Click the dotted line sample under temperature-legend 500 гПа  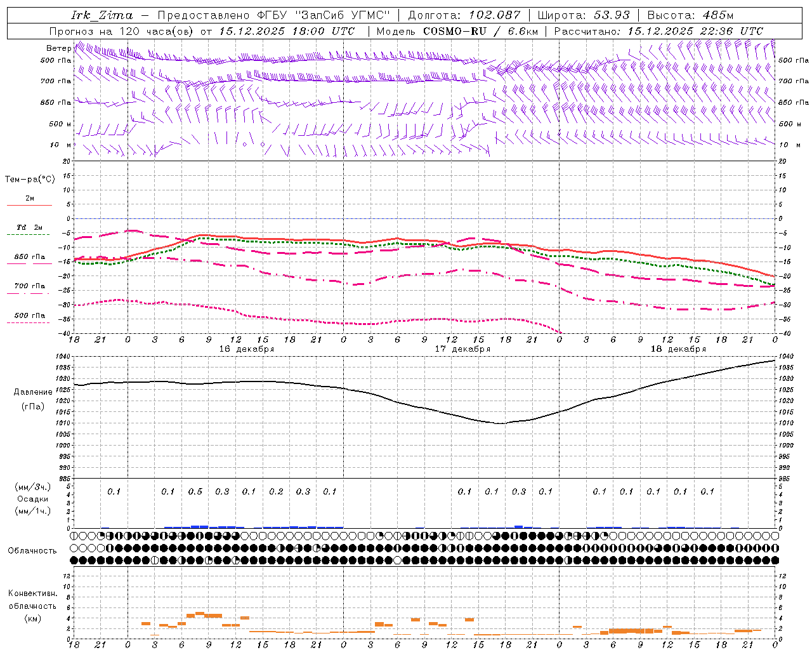tap(28, 322)
